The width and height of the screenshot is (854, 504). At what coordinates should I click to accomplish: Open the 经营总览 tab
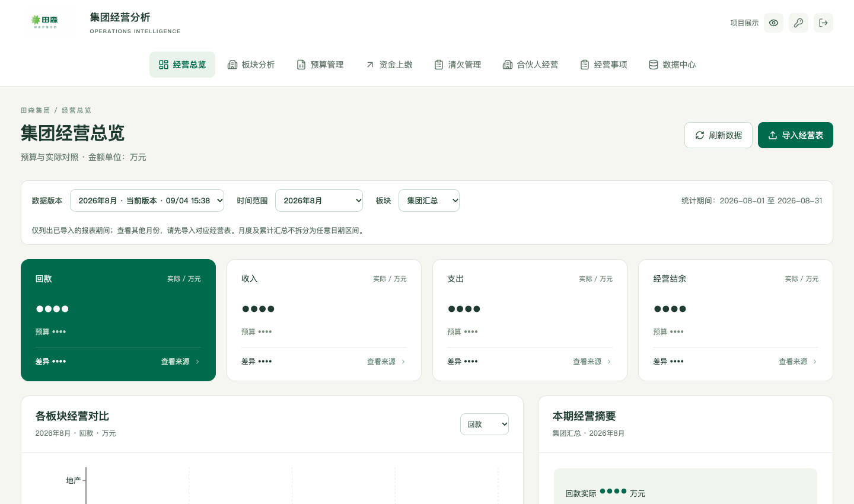click(182, 65)
